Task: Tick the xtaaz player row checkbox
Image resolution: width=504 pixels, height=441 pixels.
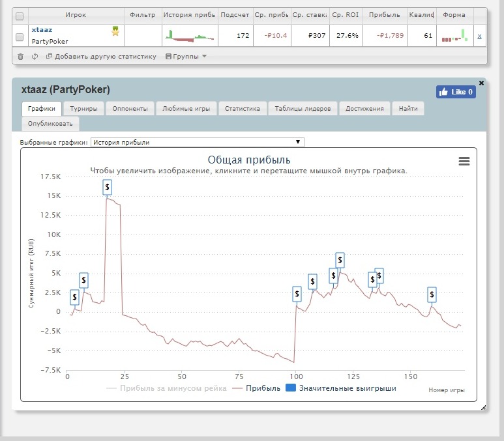Action: (x=20, y=37)
